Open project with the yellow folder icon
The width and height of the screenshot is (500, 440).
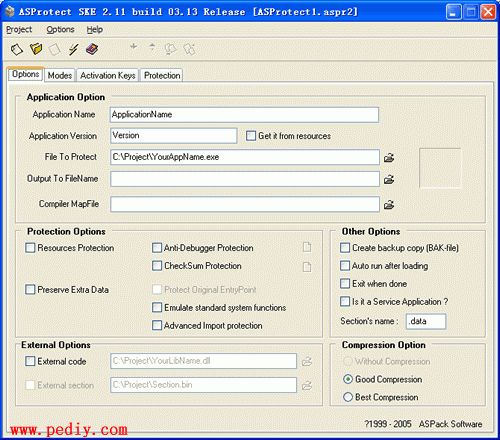click(36, 49)
